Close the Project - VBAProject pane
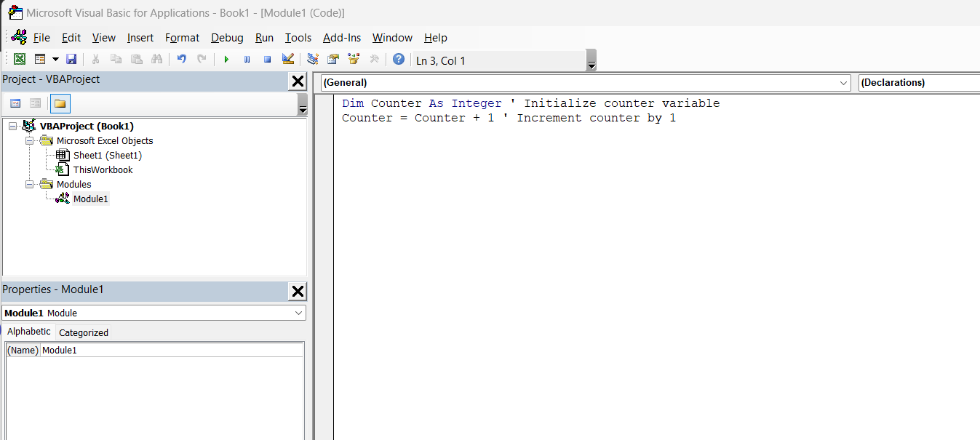This screenshot has height=440, width=980. tap(298, 81)
